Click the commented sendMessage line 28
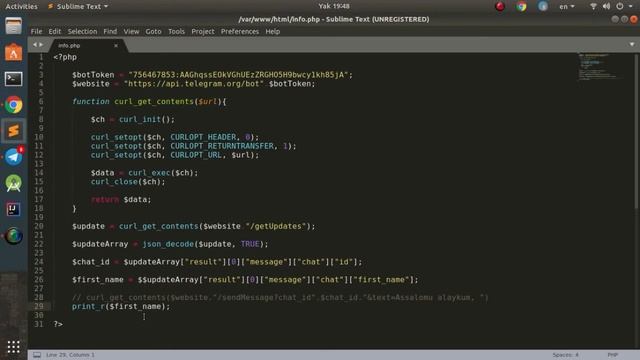640x360 pixels. (x=280, y=298)
